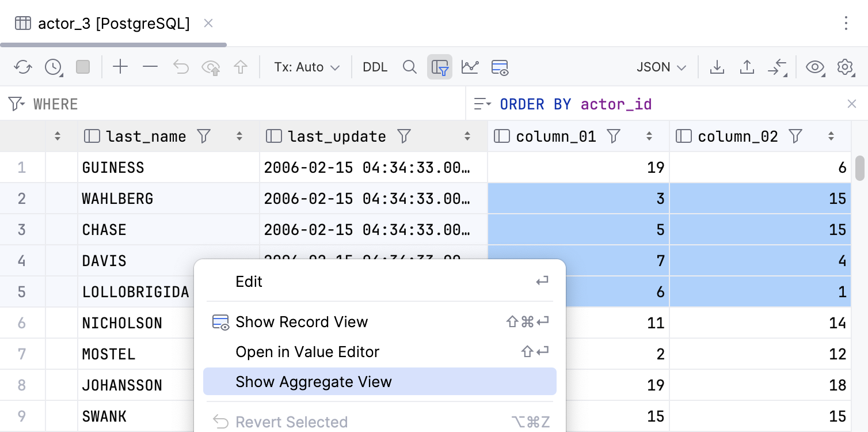Open query history with the clock icon
The width and height of the screenshot is (868, 432).
[x=53, y=67]
